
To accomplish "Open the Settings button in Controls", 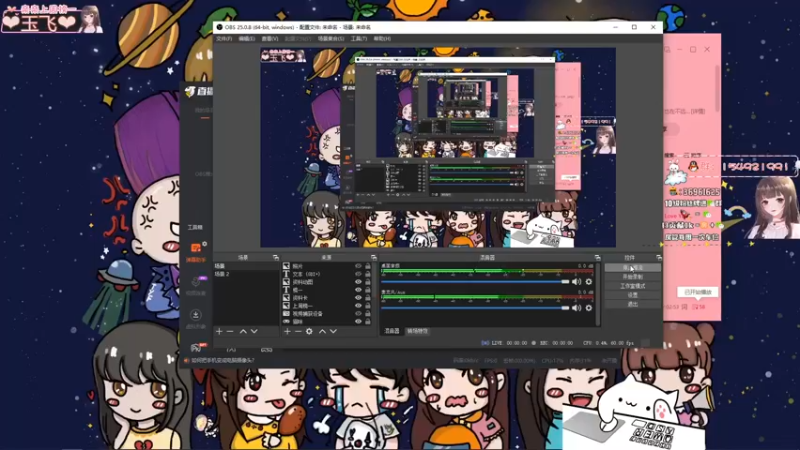I will [x=633, y=295].
